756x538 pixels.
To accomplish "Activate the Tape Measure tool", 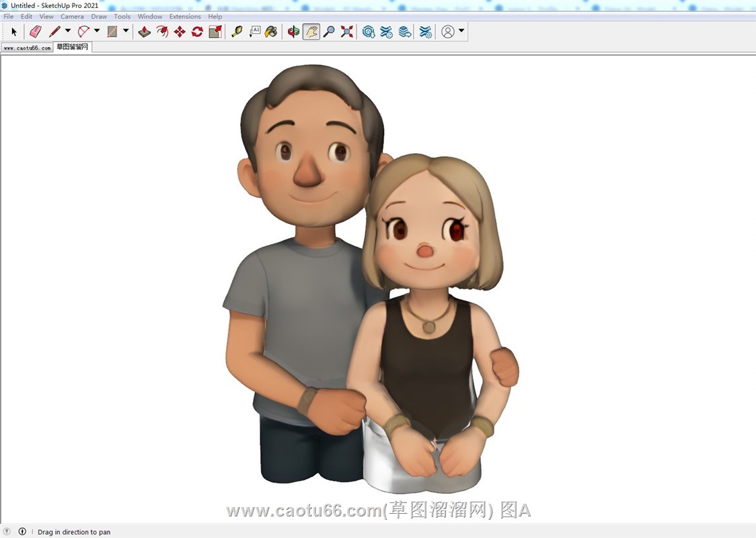I will [237, 32].
